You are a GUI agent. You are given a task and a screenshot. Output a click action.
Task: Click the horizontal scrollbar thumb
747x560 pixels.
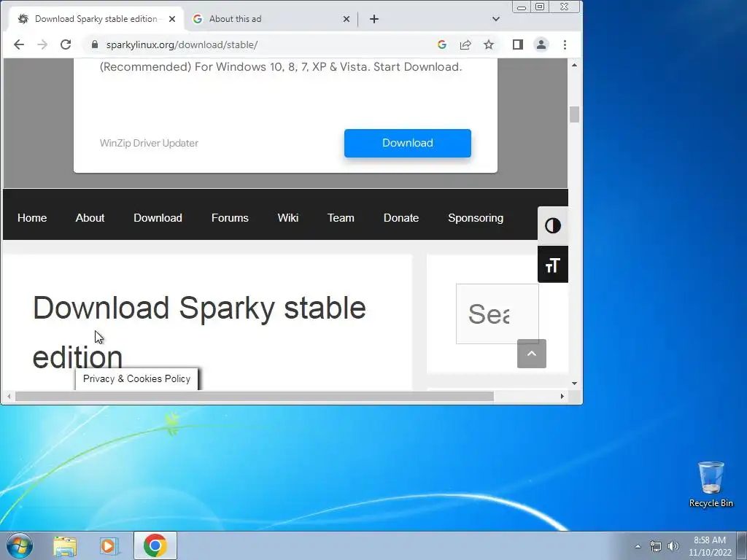(x=255, y=396)
